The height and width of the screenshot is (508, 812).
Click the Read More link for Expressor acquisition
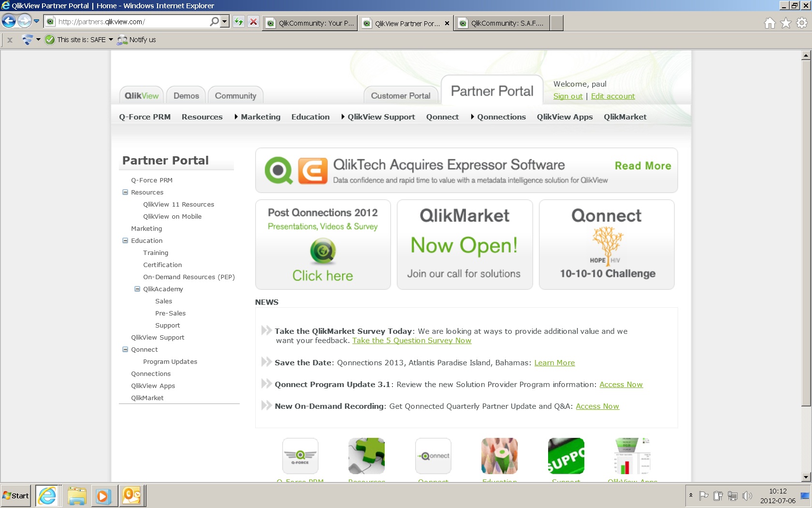tap(643, 165)
